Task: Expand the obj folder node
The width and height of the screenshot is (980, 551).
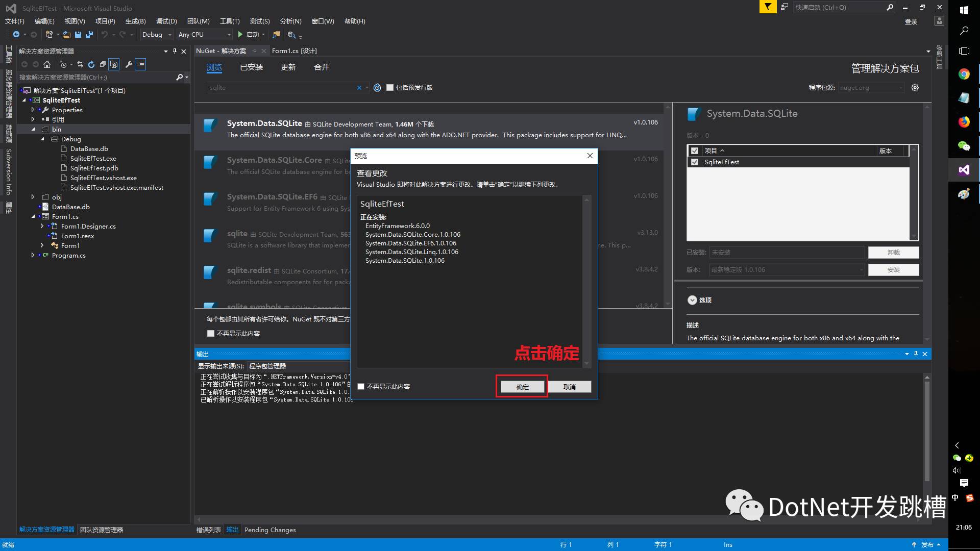Action: pos(33,197)
